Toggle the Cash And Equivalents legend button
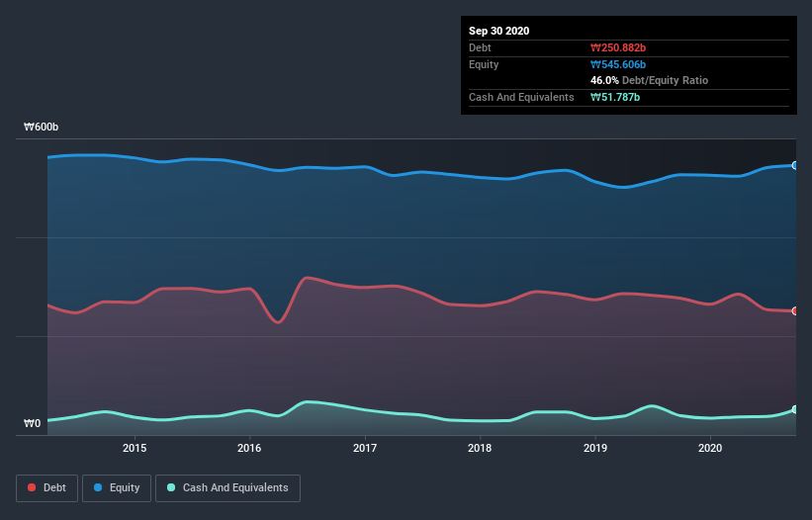 pyautogui.click(x=227, y=488)
